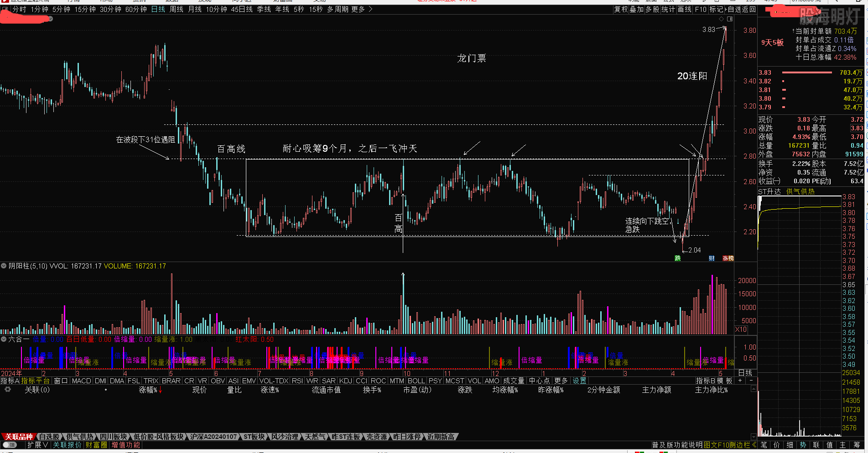Open the 扩展 dropdown

(37, 445)
